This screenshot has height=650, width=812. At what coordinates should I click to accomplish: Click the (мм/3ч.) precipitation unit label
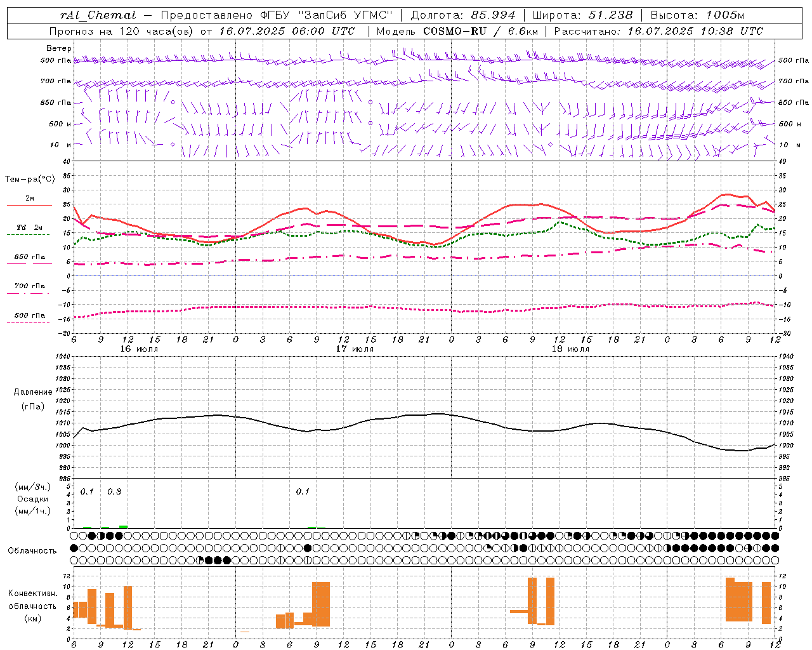coord(33,487)
